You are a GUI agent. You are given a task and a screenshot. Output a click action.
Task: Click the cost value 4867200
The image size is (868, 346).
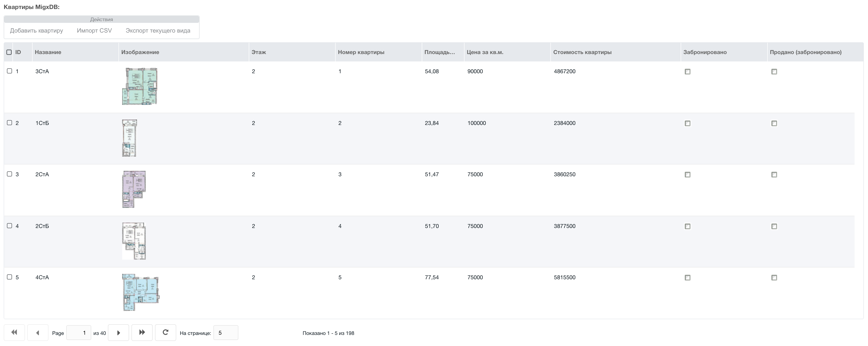point(565,71)
